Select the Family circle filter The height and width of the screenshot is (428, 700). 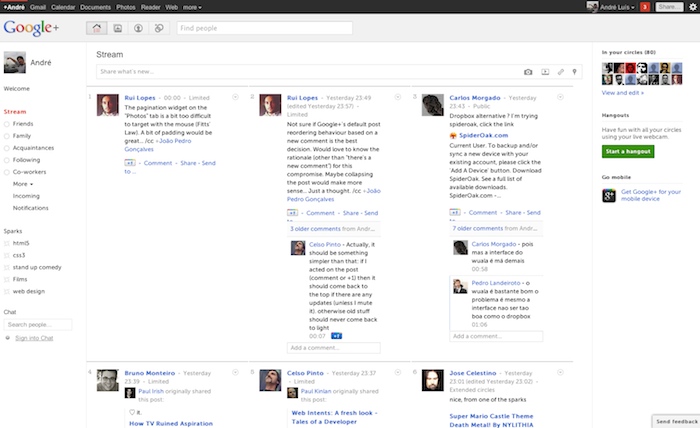tap(22, 135)
